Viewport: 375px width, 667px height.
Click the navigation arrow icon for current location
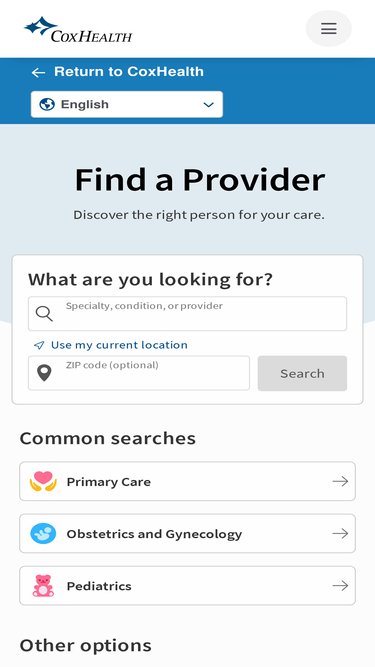(x=39, y=345)
